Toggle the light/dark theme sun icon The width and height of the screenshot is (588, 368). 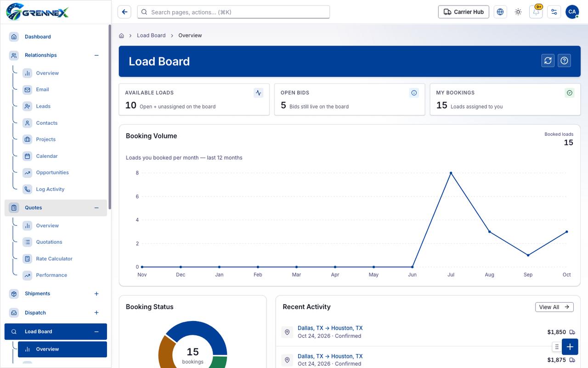pyautogui.click(x=518, y=12)
